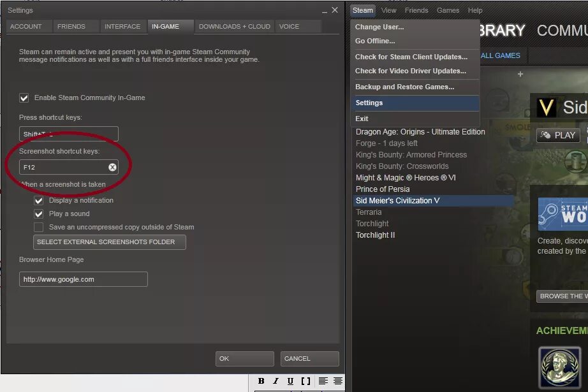
Task: Click the square brackets formatting icon
Action: click(x=305, y=381)
